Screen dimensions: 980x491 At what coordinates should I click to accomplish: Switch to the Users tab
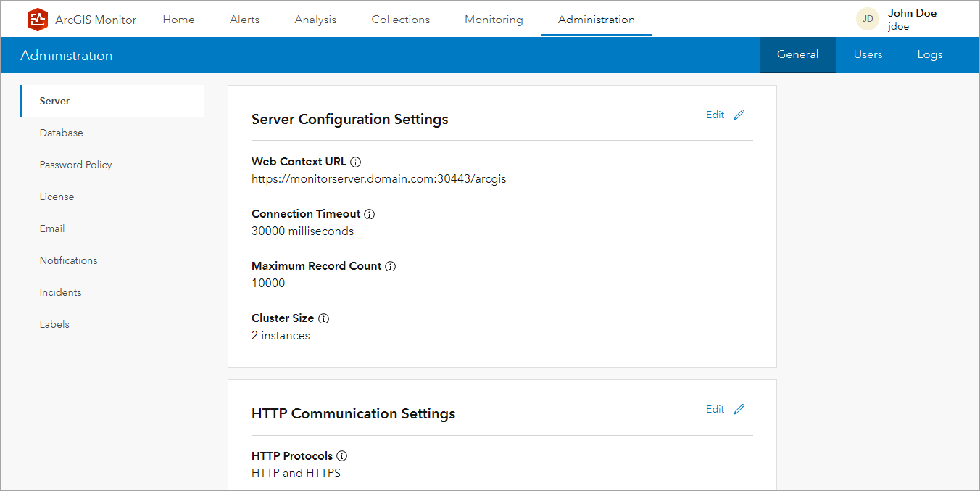pyautogui.click(x=868, y=54)
